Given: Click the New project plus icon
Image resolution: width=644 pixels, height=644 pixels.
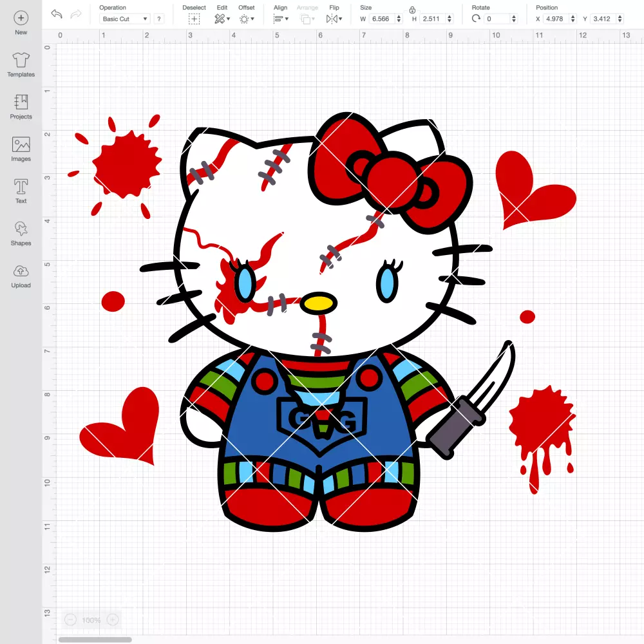Looking at the screenshot, I should pyautogui.click(x=21, y=17).
